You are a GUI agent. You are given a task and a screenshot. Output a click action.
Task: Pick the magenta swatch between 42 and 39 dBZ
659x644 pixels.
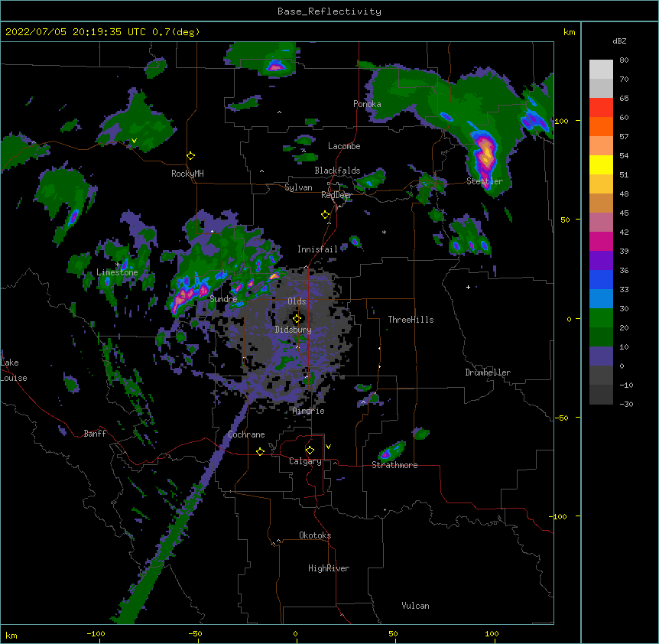[x=601, y=241]
